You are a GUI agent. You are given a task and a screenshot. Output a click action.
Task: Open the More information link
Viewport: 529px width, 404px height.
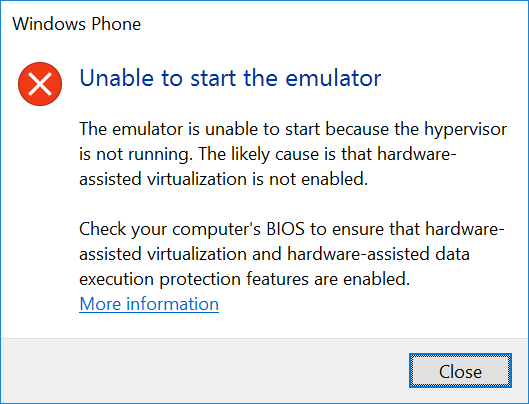tap(149, 304)
